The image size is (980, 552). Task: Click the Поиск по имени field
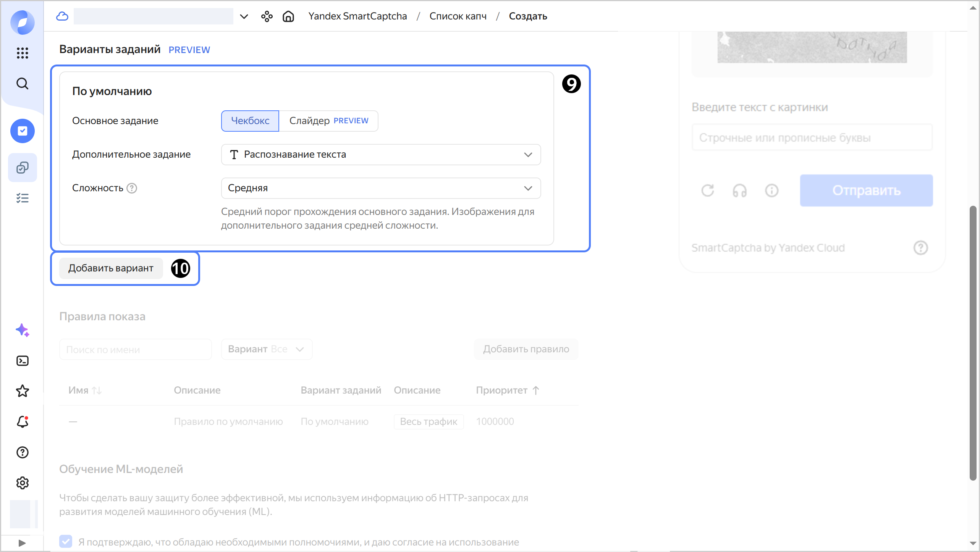coord(135,349)
